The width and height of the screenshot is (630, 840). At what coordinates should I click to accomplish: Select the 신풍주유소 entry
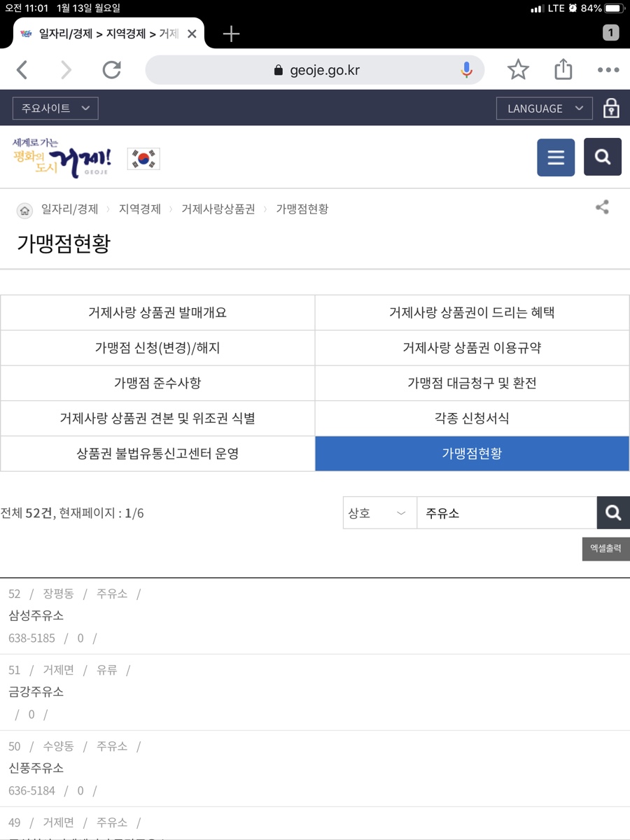pos(36,768)
